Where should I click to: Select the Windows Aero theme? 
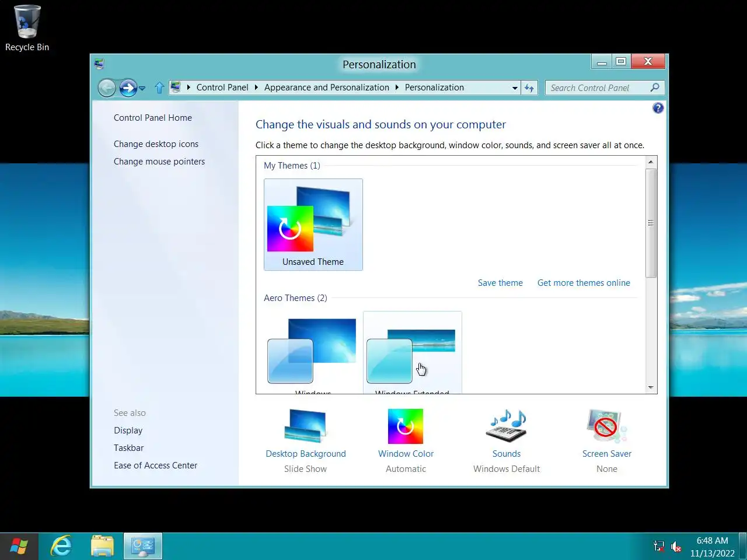pyautogui.click(x=313, y=353)
